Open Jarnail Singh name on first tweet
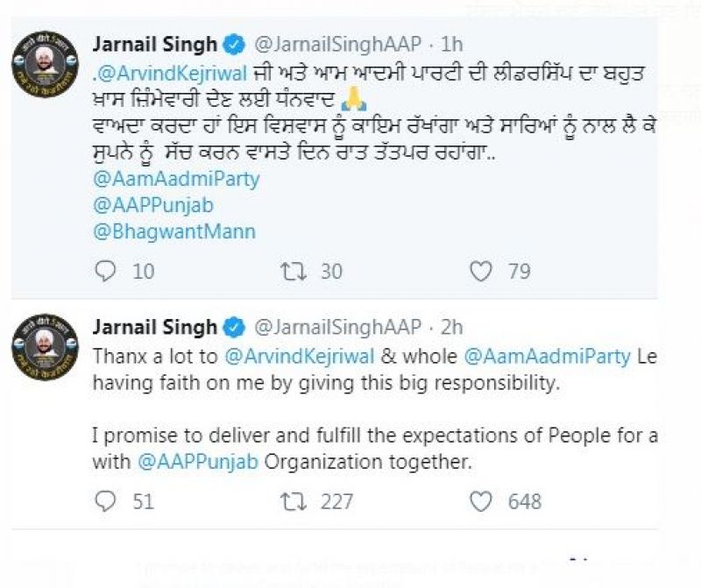This screenshot has height=588, width=701. [x=154, y=42]
